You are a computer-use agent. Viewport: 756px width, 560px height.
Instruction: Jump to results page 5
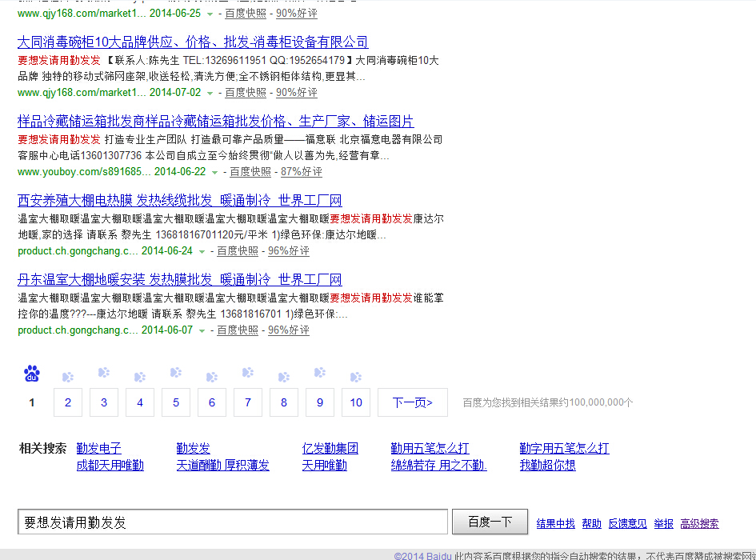[176, 402]
